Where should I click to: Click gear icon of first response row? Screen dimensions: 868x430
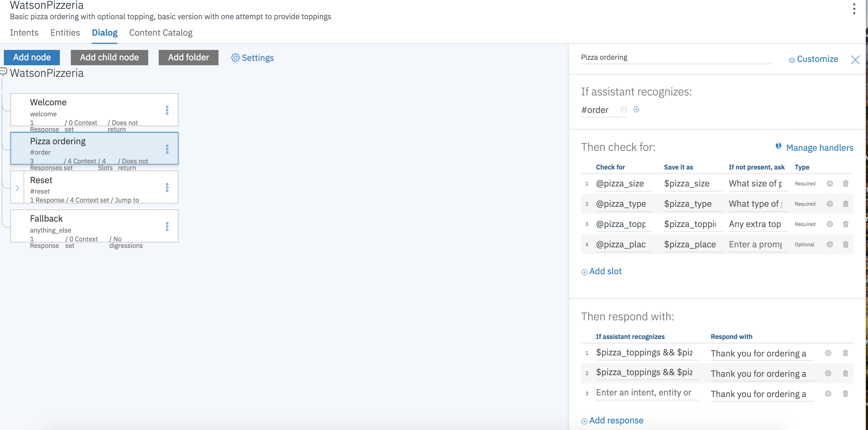(828, 353)
